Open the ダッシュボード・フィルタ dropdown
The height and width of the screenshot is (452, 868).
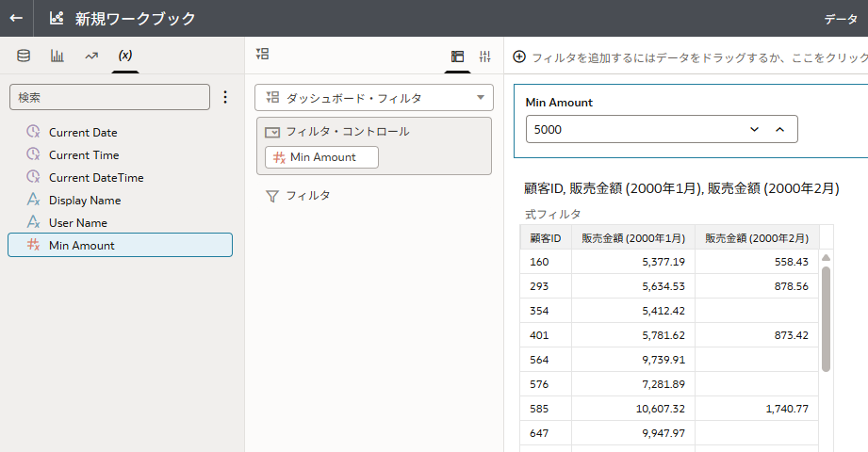pos(373,98)
